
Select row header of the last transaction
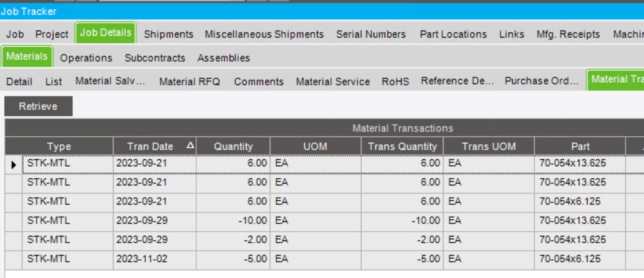(x=13, y=259)
